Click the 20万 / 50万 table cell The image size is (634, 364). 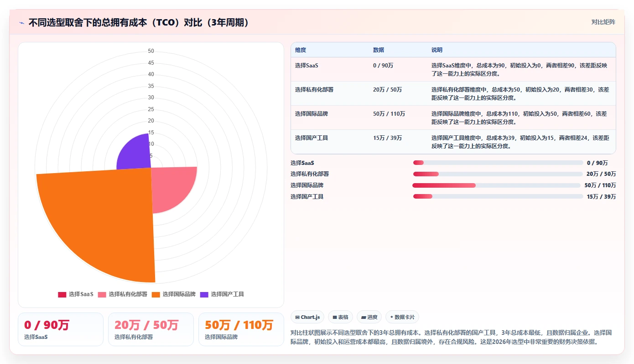387,90
